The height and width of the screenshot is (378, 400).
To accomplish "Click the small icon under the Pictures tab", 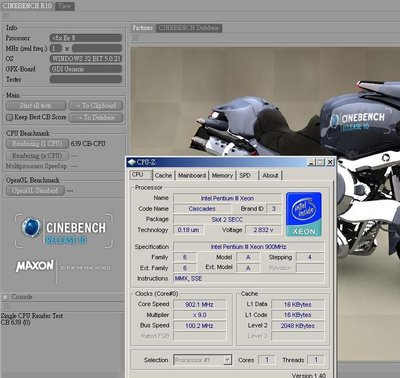I will [x=135, y=37].
